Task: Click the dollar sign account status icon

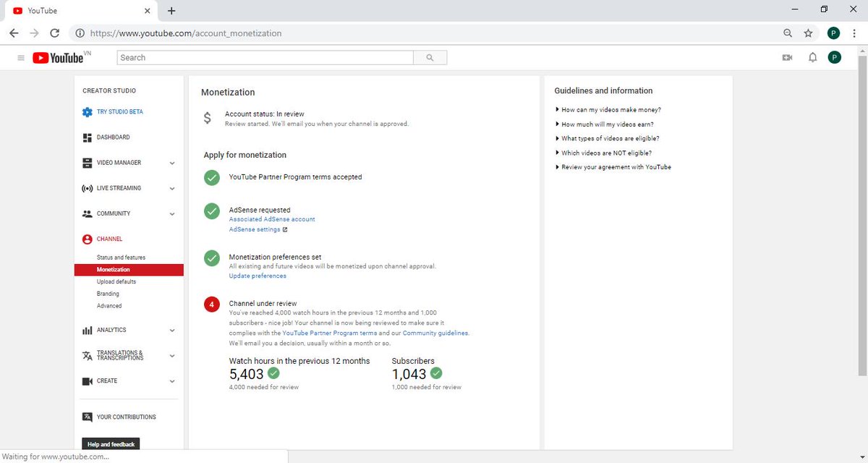Action: (208, 118)
